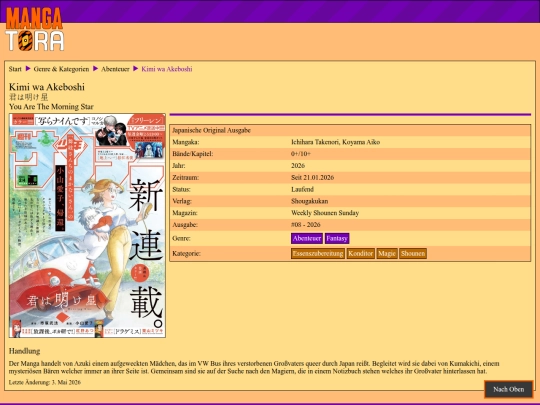Click the publisher Shougakukan
Viewport: 540px width, 405px height.
click(x=310, y=201)
